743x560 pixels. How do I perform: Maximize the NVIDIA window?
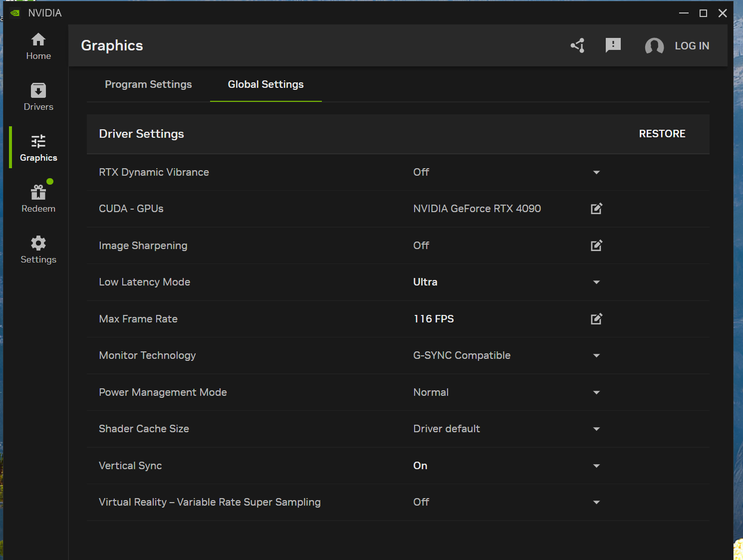point(703,13)
